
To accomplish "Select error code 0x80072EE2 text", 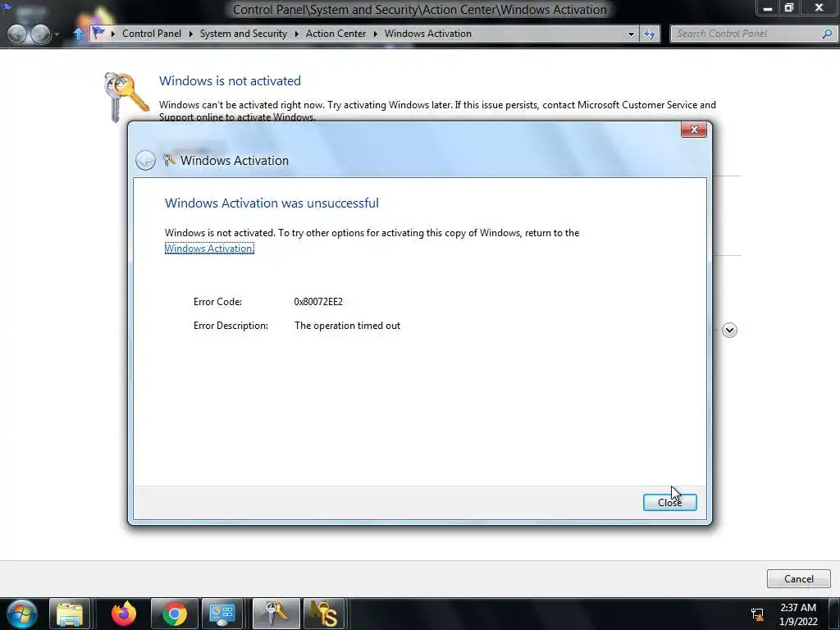I will (x=318, y=302).
